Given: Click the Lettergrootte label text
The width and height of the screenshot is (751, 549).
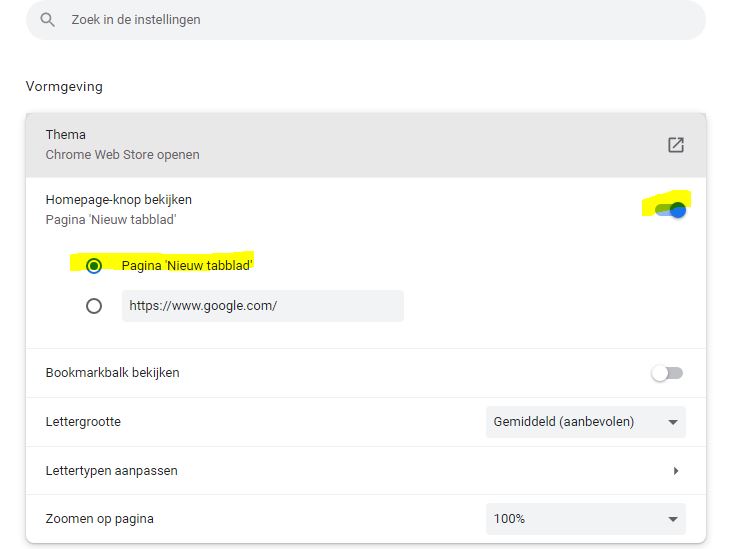Looking at the screenshot, I should (x=83, y=422).
